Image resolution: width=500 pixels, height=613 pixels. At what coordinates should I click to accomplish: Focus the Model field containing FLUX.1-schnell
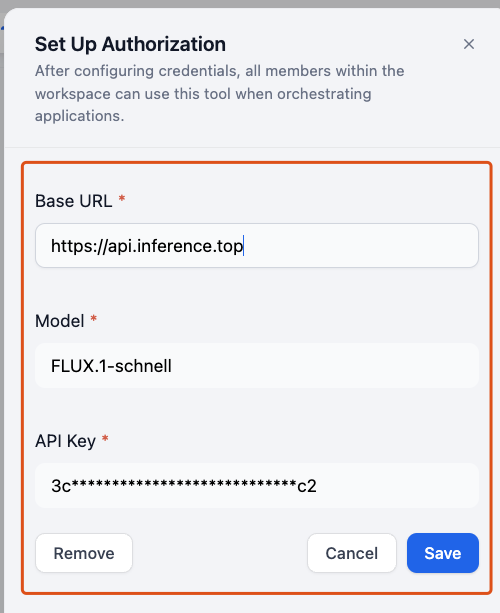pos(257,366)
